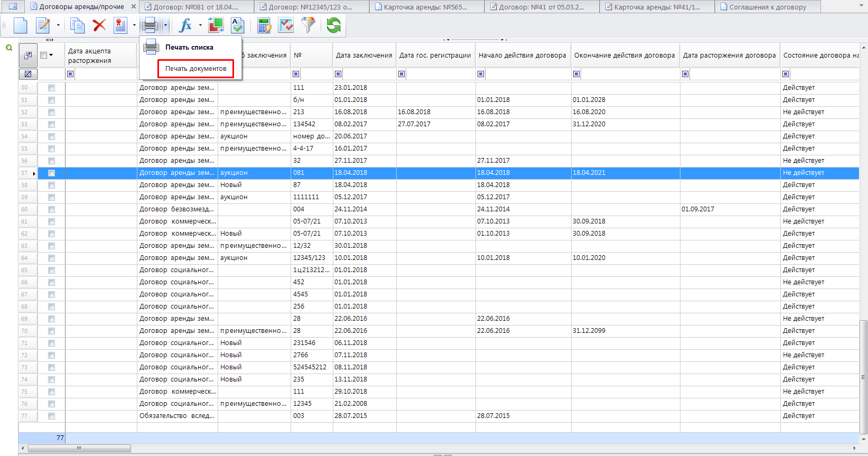
Task: Open filter icon under Начало действия договора column
Action: pyautogui.click(x=481, y=74)
